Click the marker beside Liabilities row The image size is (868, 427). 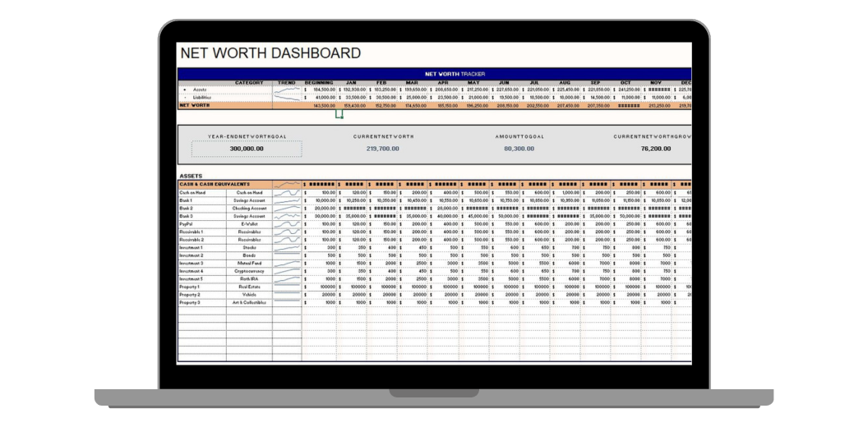click(x=184, y=97)
